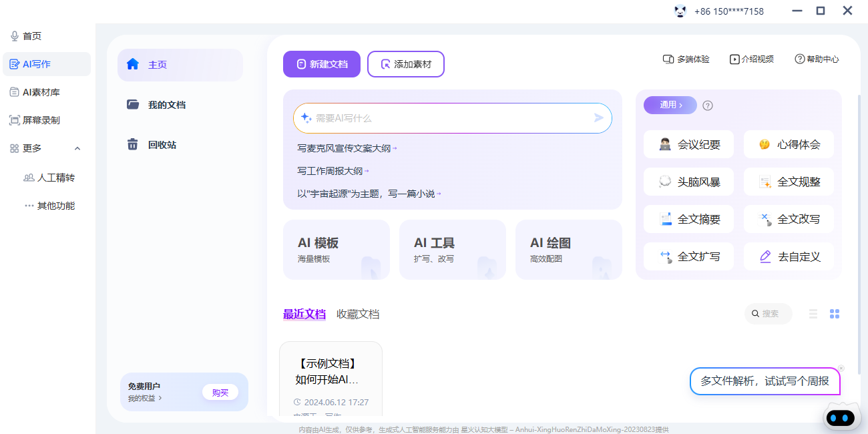
Task: Close the 多文件解析 bubble
Action: coord(841,368)
